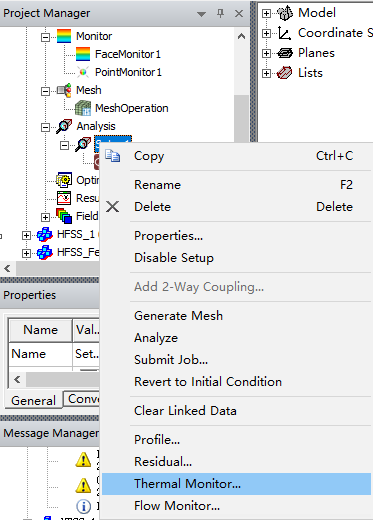Select the FaceMonitor1 rainbow icon

pyautogui.click(x=83, y=54)
